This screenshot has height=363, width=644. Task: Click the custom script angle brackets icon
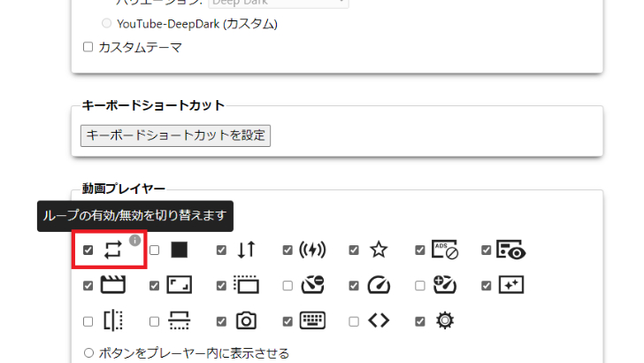pyautogui.click(x=379, y=321)
